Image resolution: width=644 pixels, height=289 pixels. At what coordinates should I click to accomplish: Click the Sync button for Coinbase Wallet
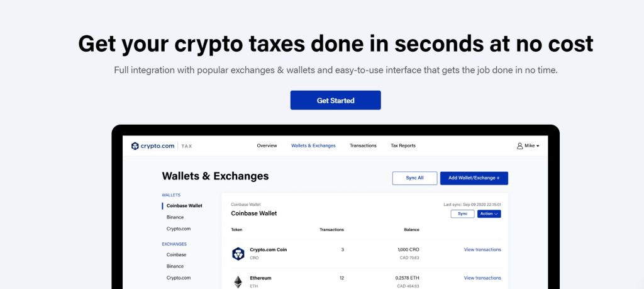pos(462,214)
